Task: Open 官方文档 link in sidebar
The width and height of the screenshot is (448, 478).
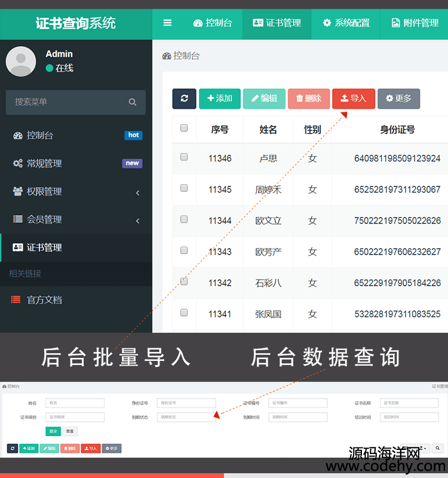Action: tap(44, 300)
